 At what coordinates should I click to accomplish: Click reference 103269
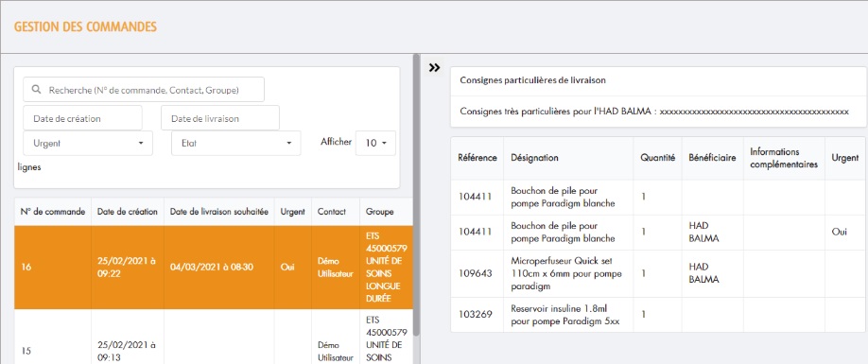[x=476, y=314]
